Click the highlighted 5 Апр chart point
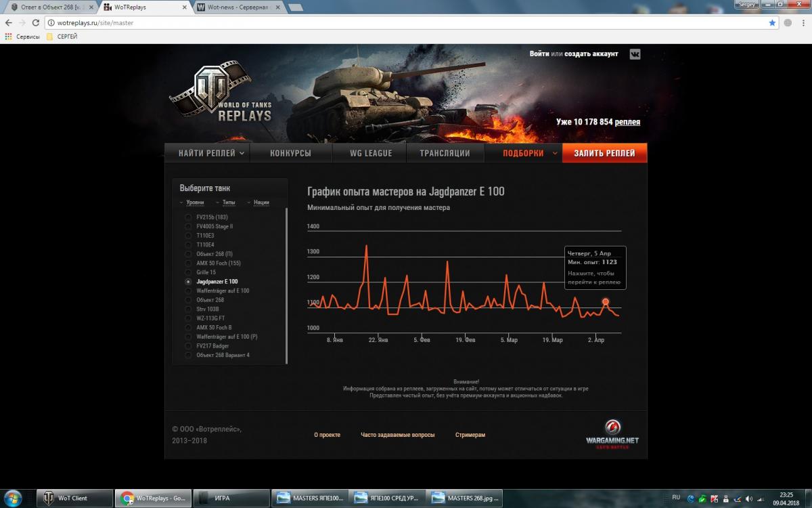Image resolution: width=812 pixels, height=508 pixels. pos(606,301)
